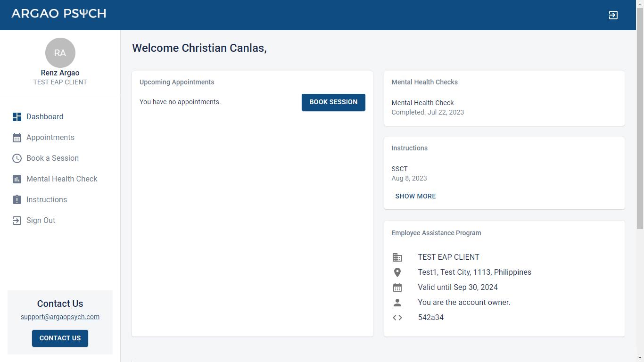
Task: Click the Appointments calendar icon in sidebar
Action: tap(17, 138)
